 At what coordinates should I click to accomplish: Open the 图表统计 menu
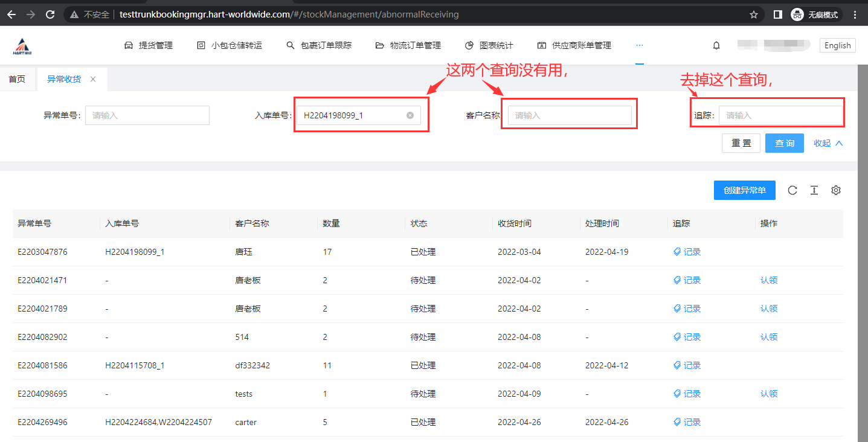(x=489, y=45)
